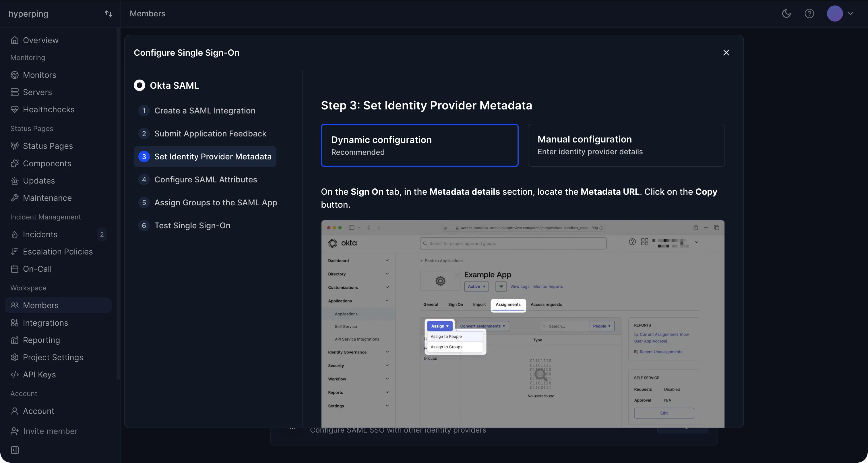Click the Invite member plus-person icon
The height and width of the screenshot is (463, 868).
click(15, 431)
